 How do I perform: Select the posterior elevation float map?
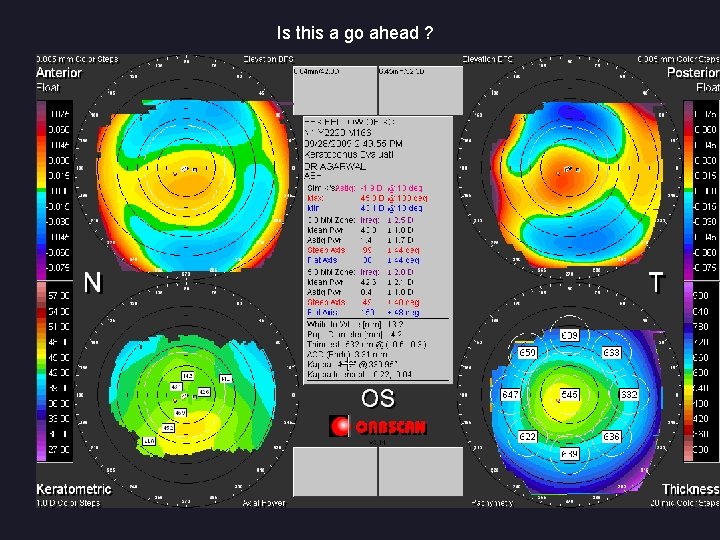point(575,184)
